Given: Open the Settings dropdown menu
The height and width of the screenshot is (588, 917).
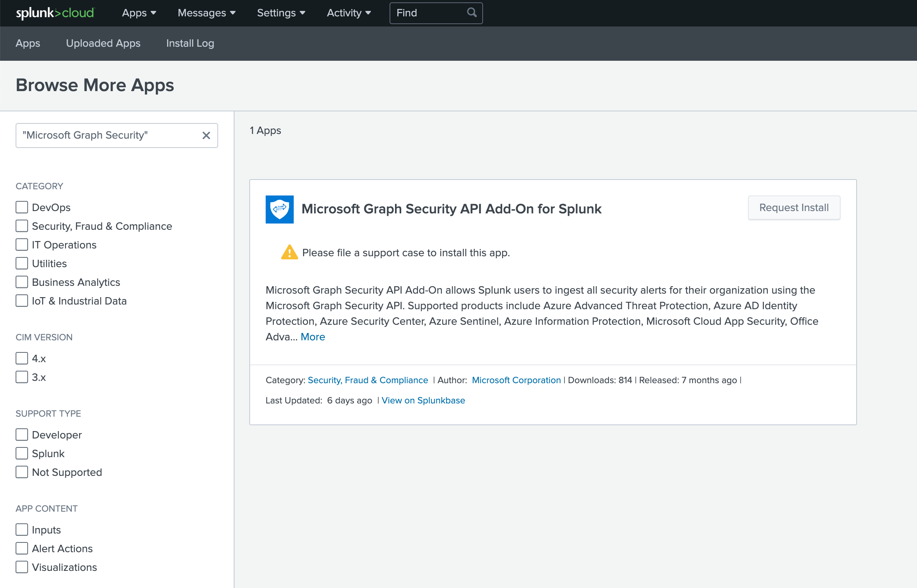Looking at the screenshot, I should pos(281,13).
